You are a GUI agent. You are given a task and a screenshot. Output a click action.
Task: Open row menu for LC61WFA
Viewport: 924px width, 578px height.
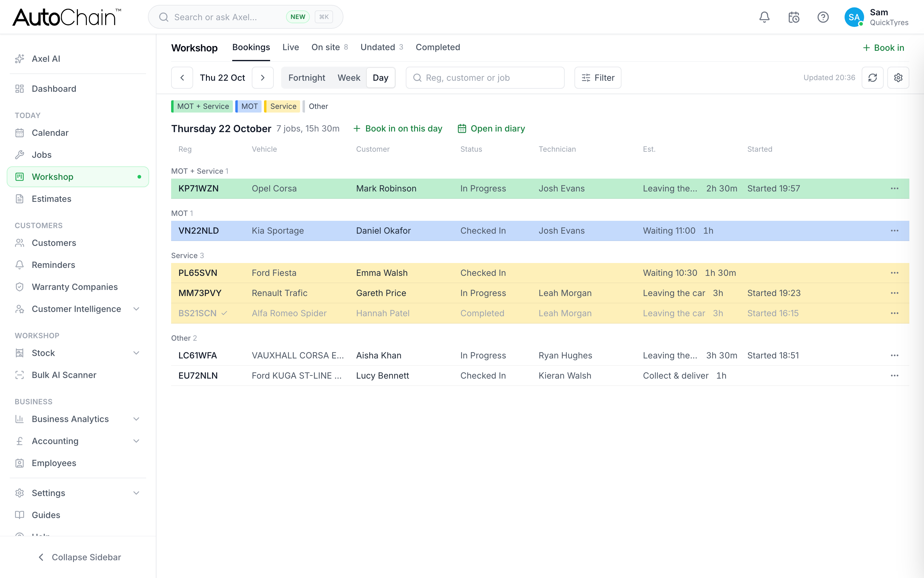(x=895, y=355)
